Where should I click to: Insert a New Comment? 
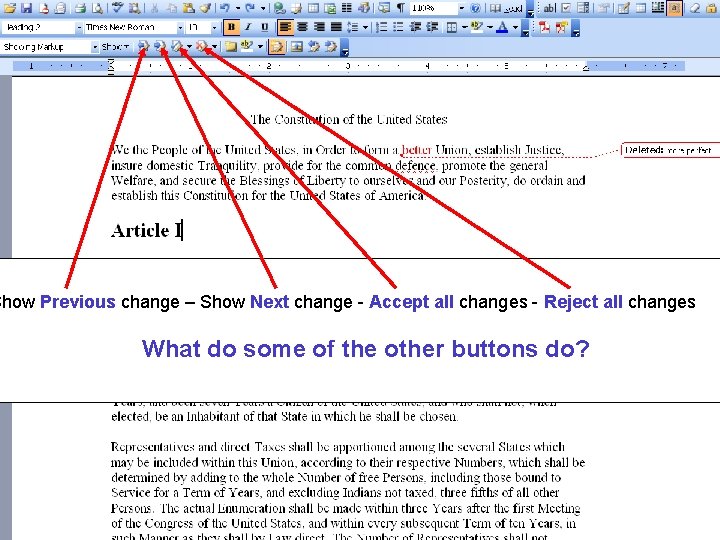coord(231,46)
